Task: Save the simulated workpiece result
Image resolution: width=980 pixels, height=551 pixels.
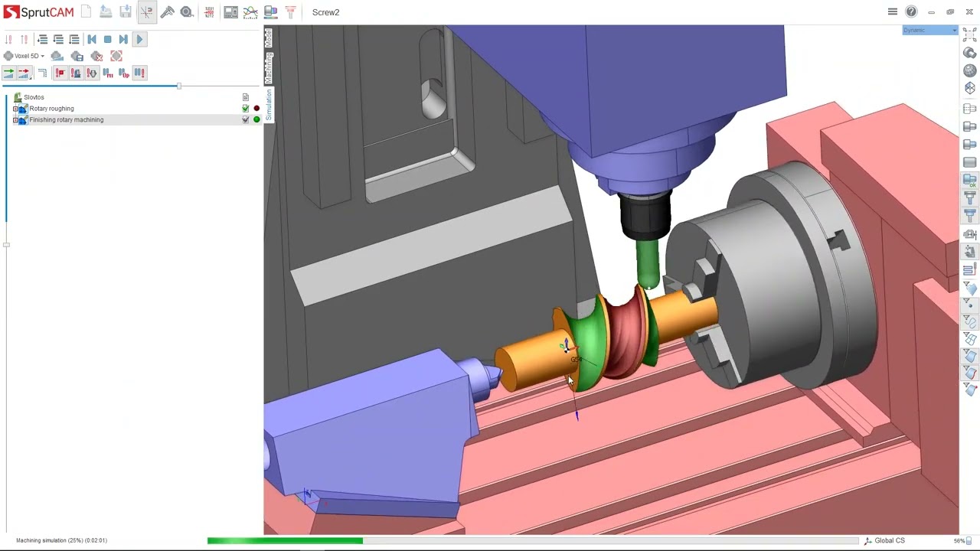Action: coord(77,56)
